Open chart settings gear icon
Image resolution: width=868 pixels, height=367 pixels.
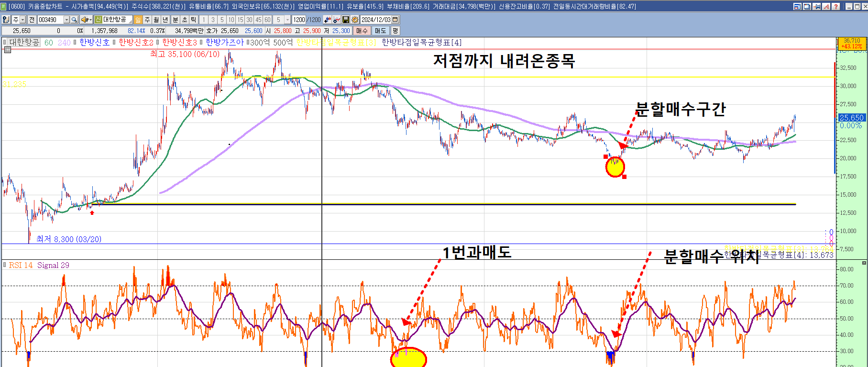(355, 20)
